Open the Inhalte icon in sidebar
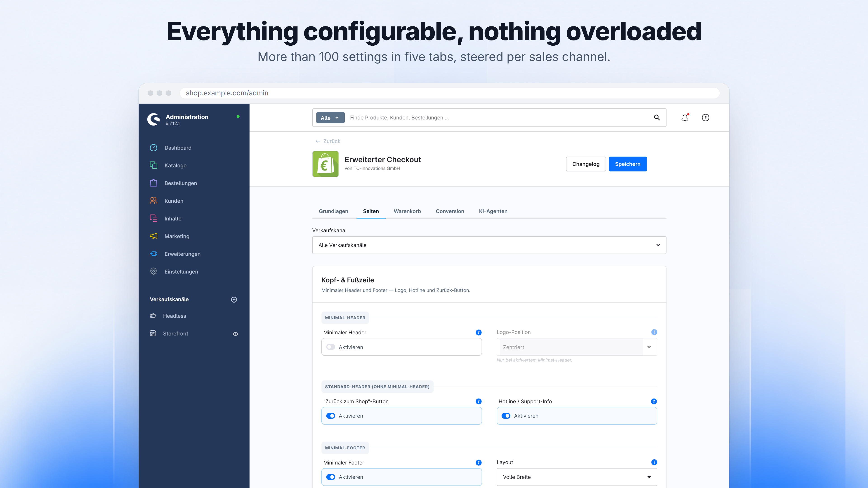Viewport: 868px width, 488px height. point(154,218)
